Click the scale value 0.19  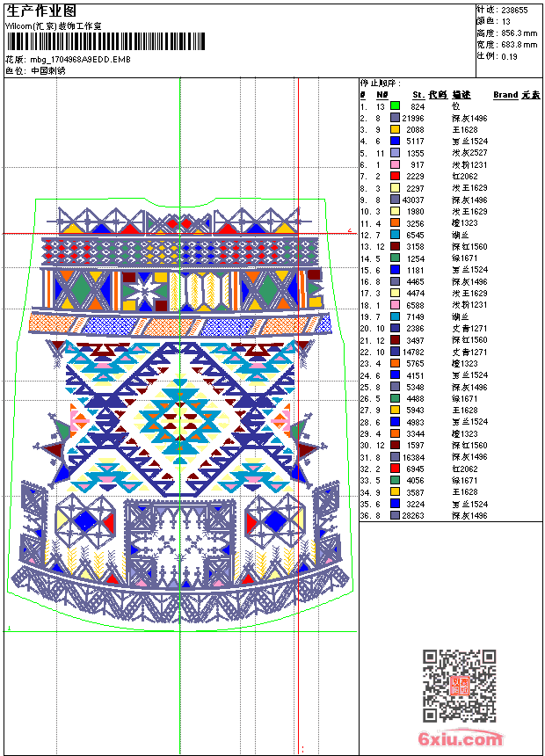point(509,56)
